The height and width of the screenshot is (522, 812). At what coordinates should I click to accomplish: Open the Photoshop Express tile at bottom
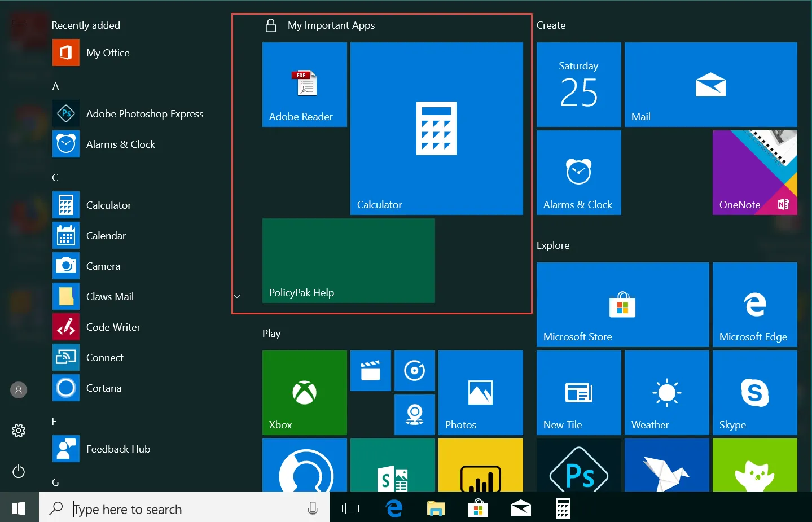[579, 465]
